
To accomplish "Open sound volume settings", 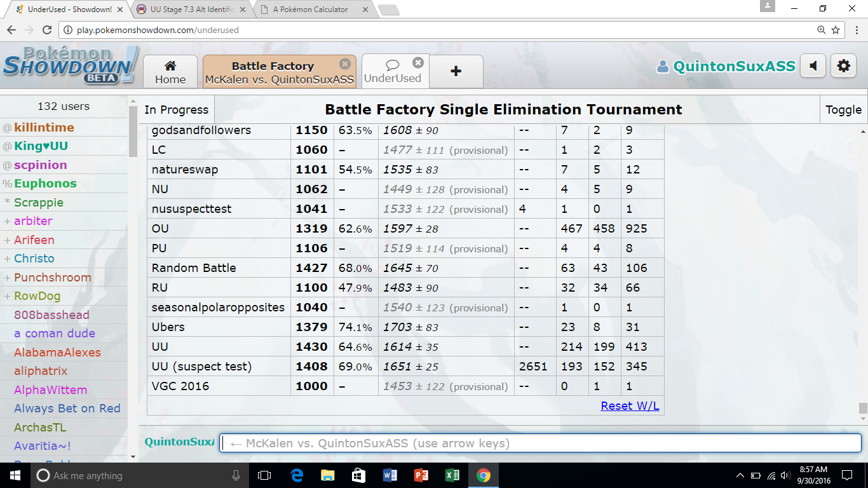I will click(x=813, y=65).
